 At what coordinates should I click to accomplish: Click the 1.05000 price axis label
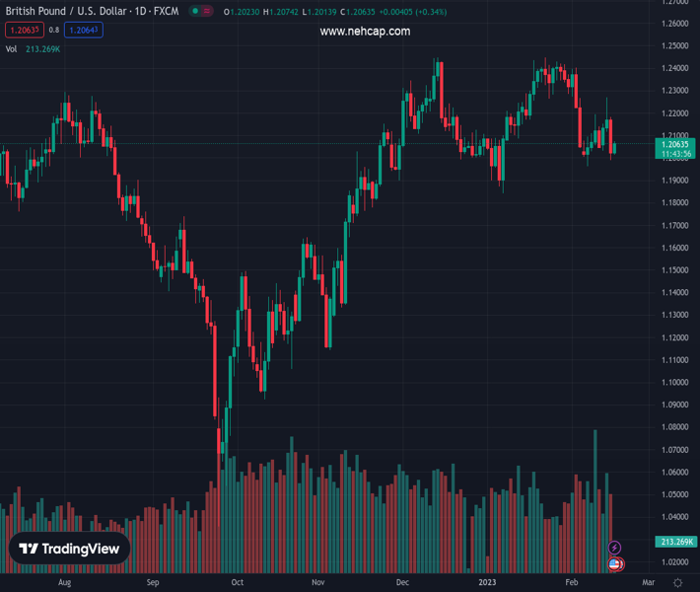click(675, 494)
